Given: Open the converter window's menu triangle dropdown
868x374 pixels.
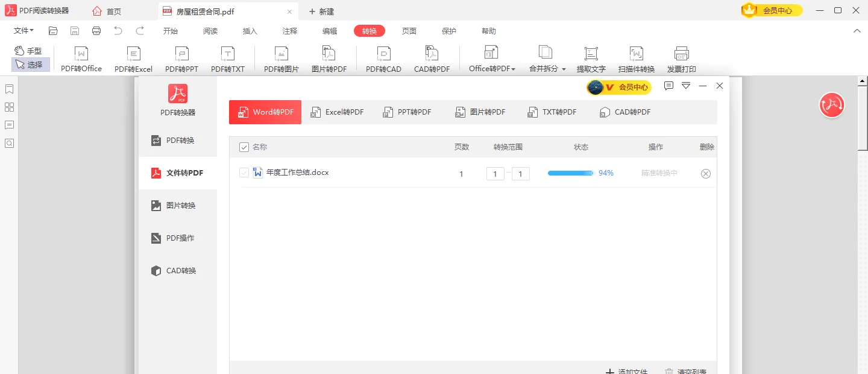Looking at the screenshot, I should 686,86.
